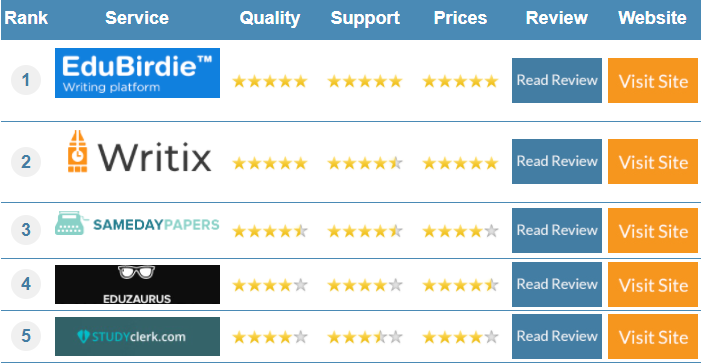This screenshot has height=363, width=703.
Task: Click the Quality column header
Action: pos(269,18)
